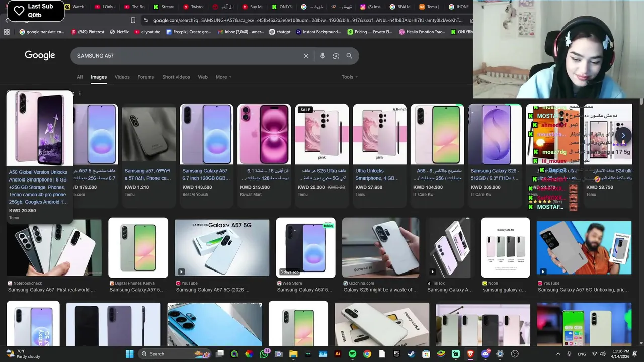Open the google translate bookmark
The height and width of the screenshot is (362, 644).
(x=42, y=32)
